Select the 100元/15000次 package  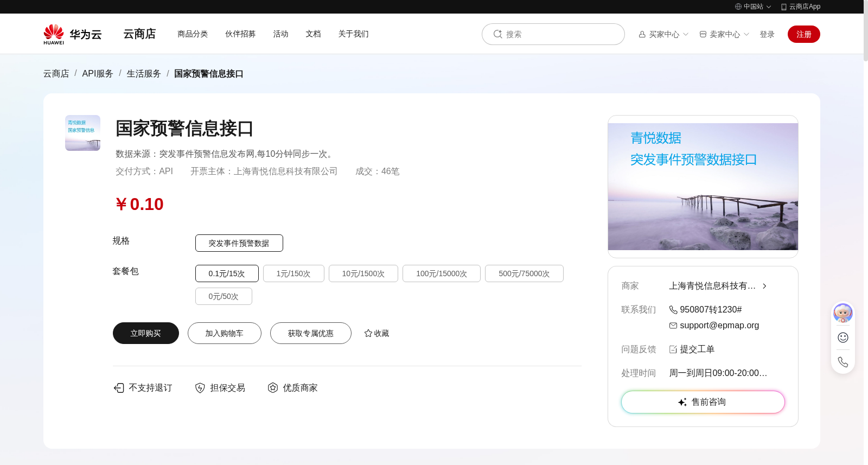[x=442, y=273]
